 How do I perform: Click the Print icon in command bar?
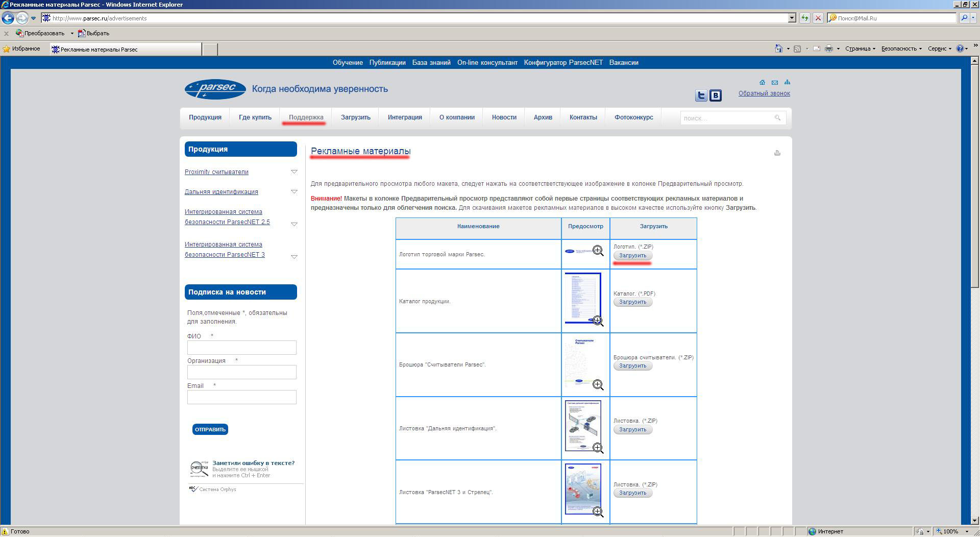(829, 48)
